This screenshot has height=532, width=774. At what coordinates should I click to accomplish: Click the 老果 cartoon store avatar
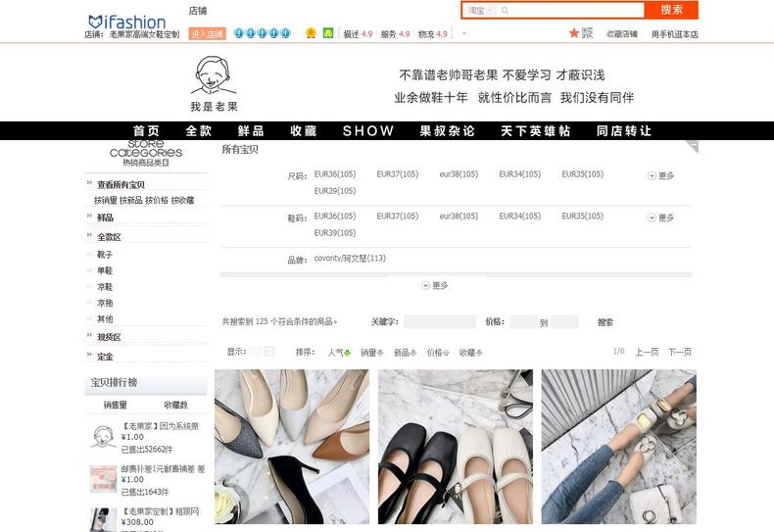[214, 76]
